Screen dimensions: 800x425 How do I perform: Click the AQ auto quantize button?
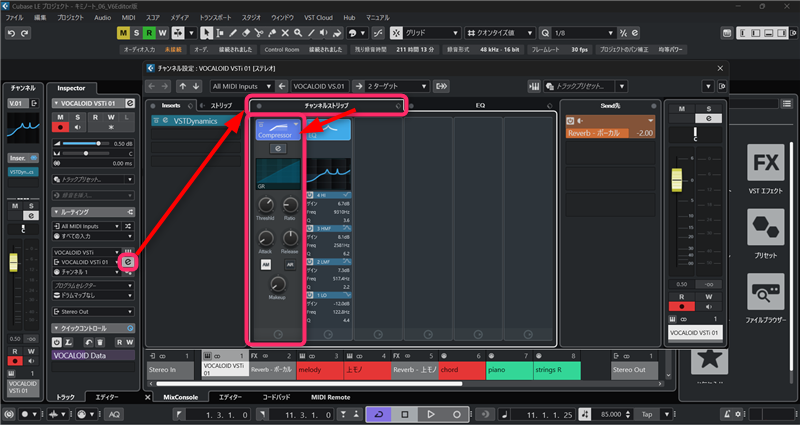tap(114, 414)
